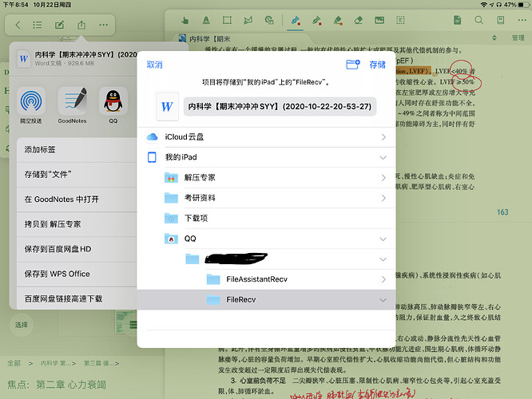Screen dimensions: 532x399
Task: Select the hand/touch tool
Action: coord(185,20)
